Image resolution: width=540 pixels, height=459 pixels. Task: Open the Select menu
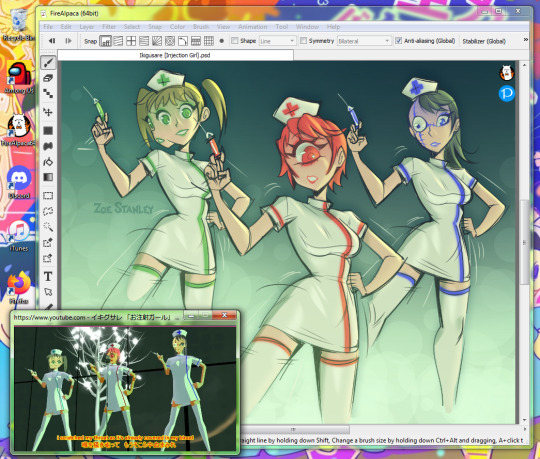point(132,27)
